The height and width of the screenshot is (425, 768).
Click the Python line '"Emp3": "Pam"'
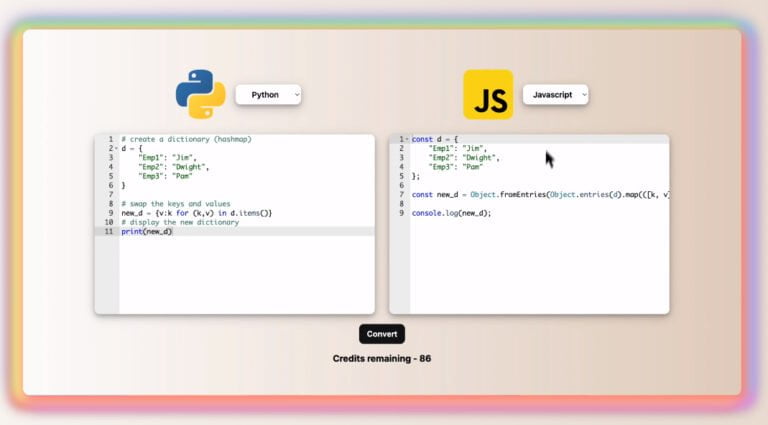point(165,176)
